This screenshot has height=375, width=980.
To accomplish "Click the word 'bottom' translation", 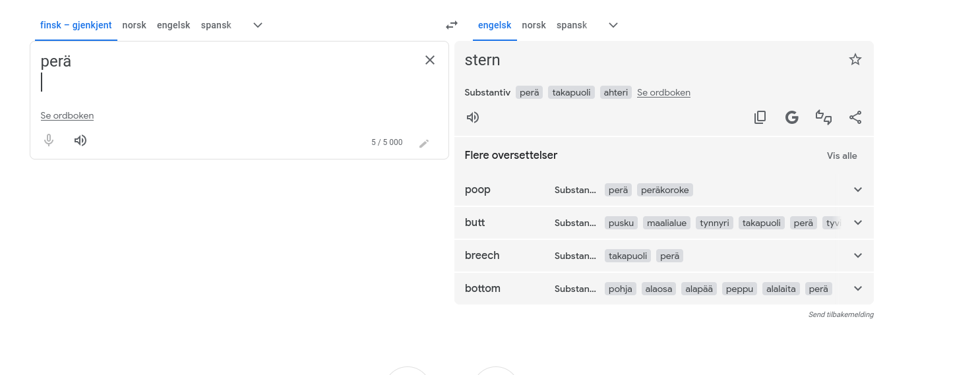I will click(483, 289).
